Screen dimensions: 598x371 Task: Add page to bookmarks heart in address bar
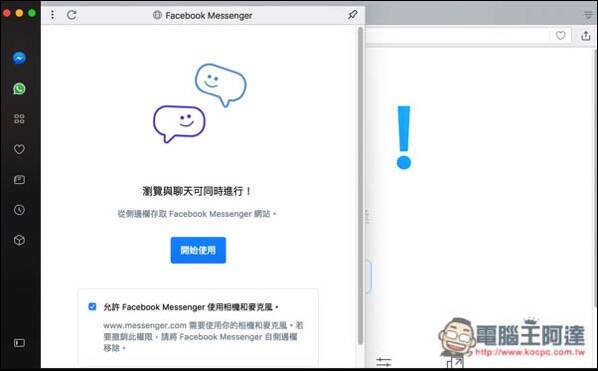(560, 35)
